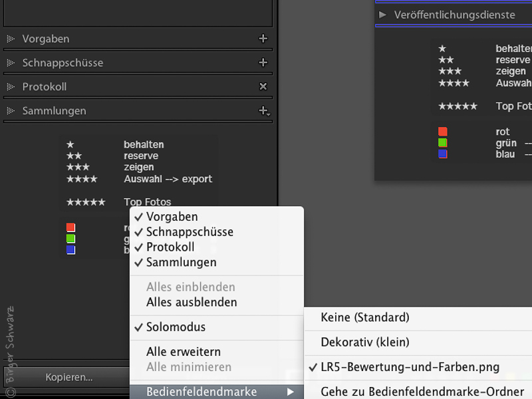The width and height of the screenshot is (532, 399).
Task: Click plus icon next to Sammlungen panel
Action: tap(263, 111)
